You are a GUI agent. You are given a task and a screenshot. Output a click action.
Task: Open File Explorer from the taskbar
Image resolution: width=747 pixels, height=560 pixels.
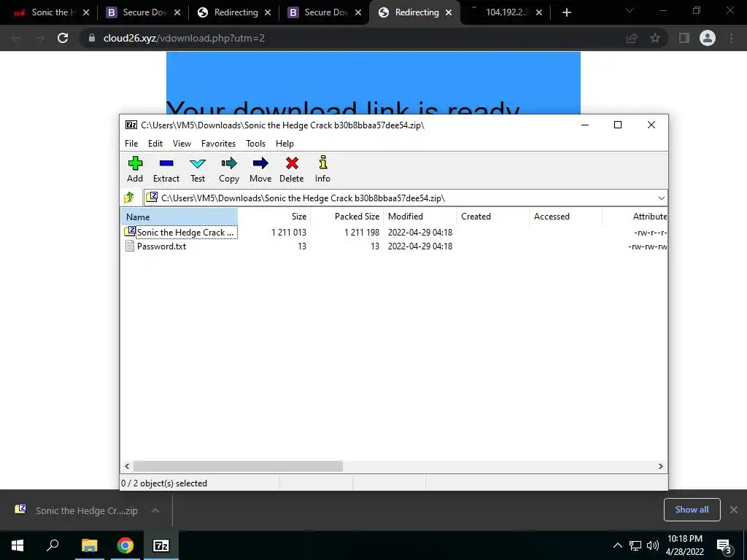point(89,545)
